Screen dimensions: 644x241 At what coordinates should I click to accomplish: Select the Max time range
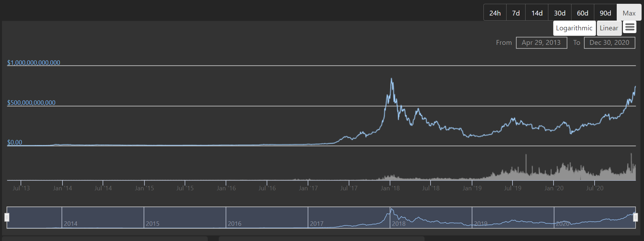tap(629, 13)
